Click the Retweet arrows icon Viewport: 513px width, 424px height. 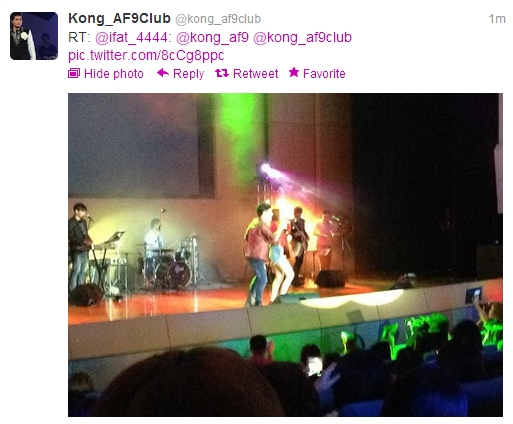coord(222,73)
